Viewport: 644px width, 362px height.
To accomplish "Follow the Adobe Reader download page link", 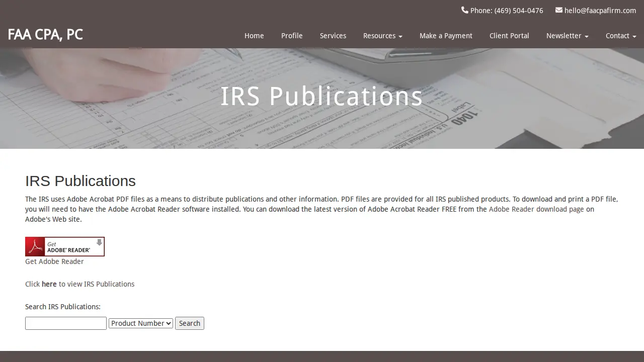I will point(536,209).
